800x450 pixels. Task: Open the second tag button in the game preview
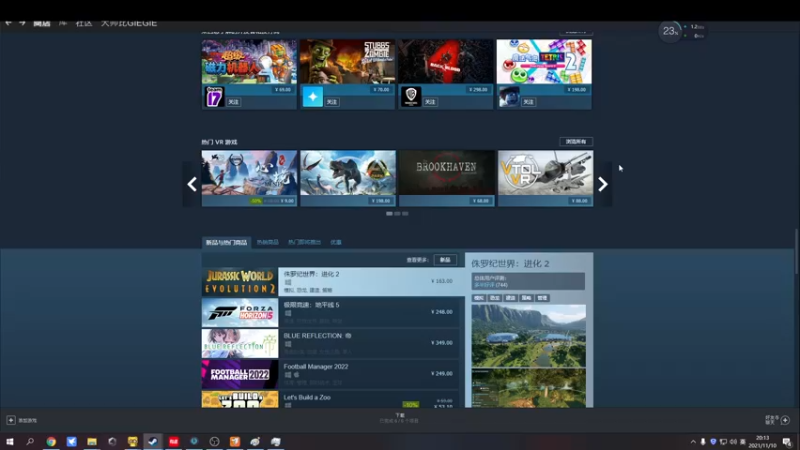[x=494, y=298]
